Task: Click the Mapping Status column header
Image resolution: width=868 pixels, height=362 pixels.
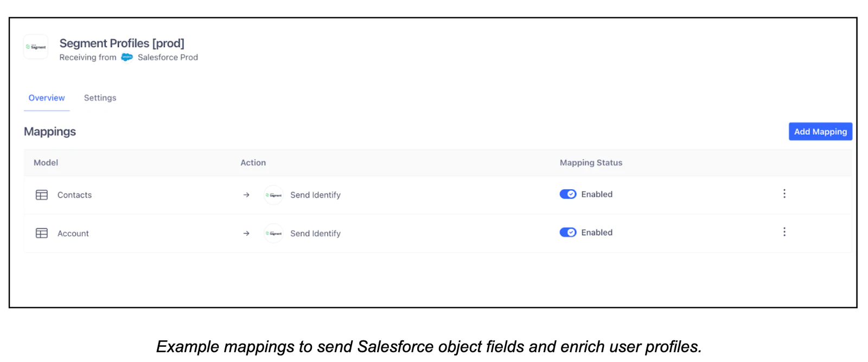Action: tap(591, 163)
